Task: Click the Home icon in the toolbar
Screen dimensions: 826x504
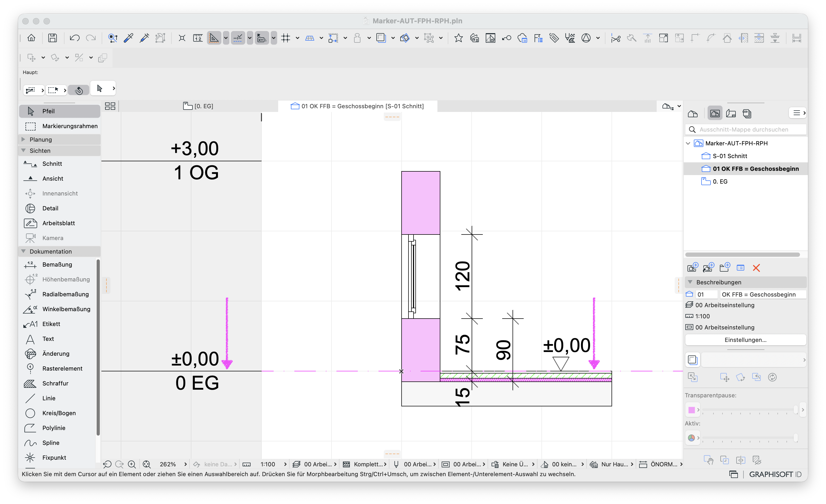Action: 31,38
